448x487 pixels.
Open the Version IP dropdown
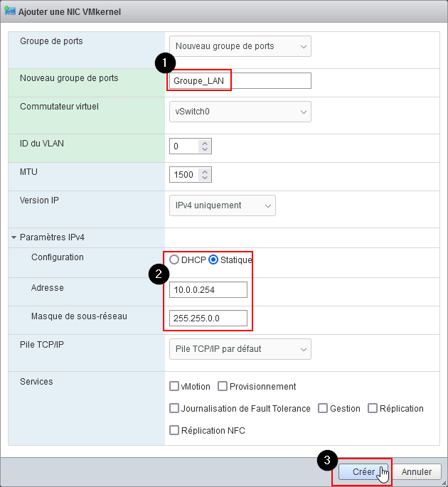[x=222, y=205]
